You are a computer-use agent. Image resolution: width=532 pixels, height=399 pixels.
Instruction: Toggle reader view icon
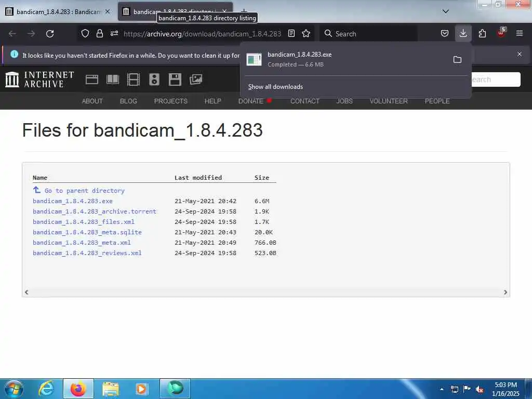(x=291, y=33)
